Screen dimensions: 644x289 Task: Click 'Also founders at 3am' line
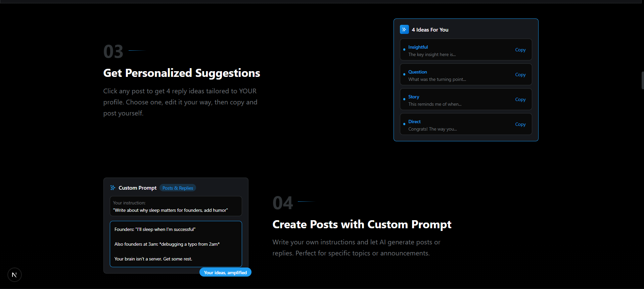point(167,244)
